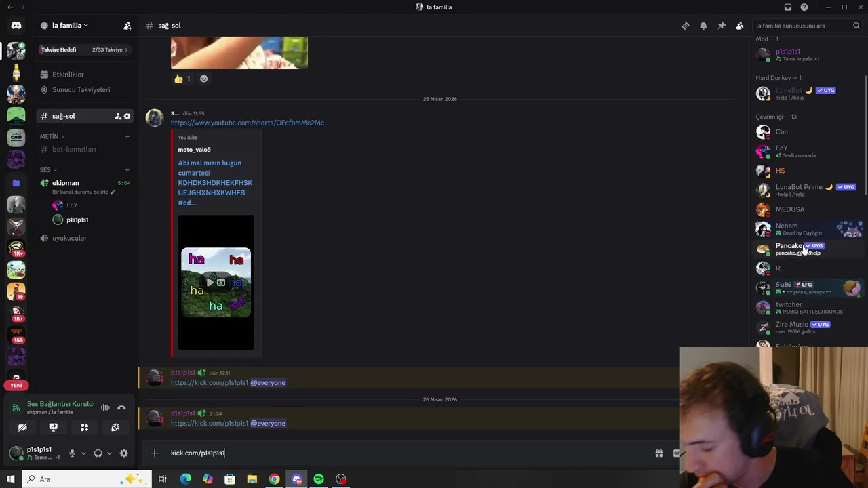Open Etkinlikler events item
Image resolution: width=868 pixels, height=488 pixels.
(85, 75)
